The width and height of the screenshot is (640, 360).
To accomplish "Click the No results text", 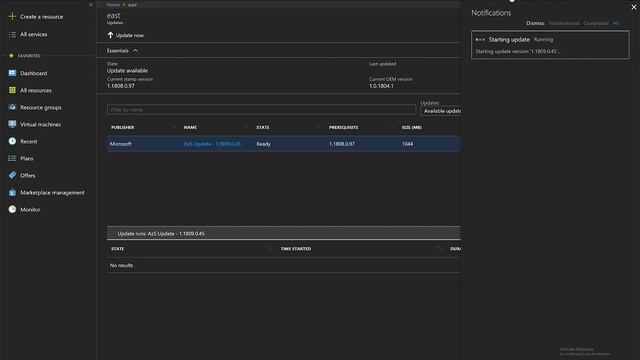I will pyautogui.click(x=121, y=265).
